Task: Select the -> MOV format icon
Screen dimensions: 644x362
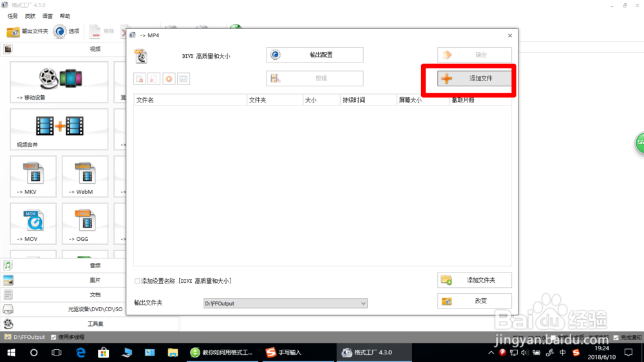Action: 33,224
